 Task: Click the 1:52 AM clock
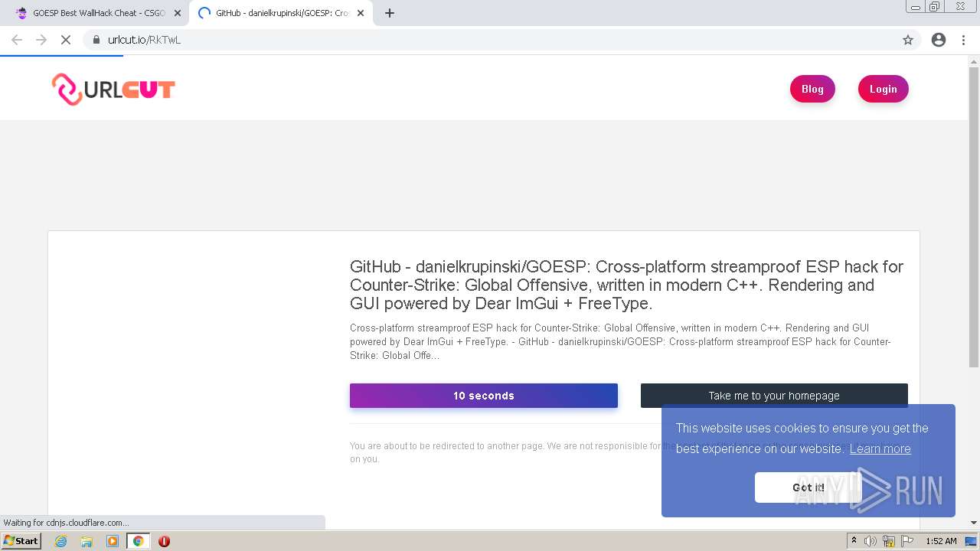pos(941,541)
